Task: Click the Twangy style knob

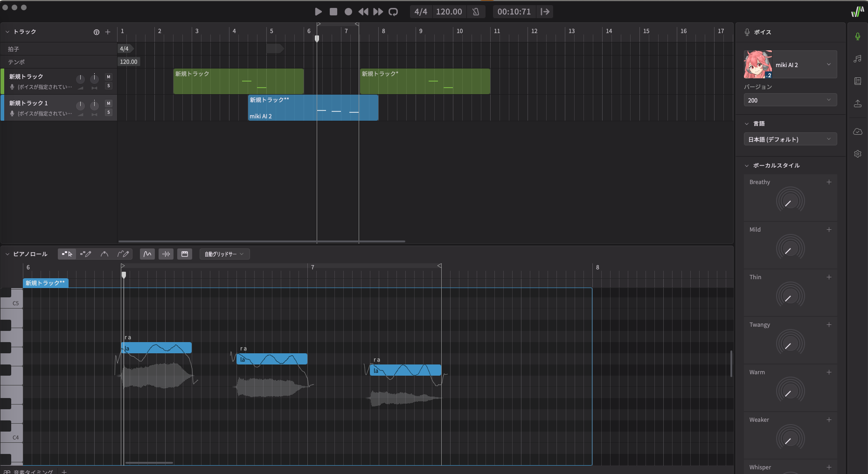Action: point(790,344)
